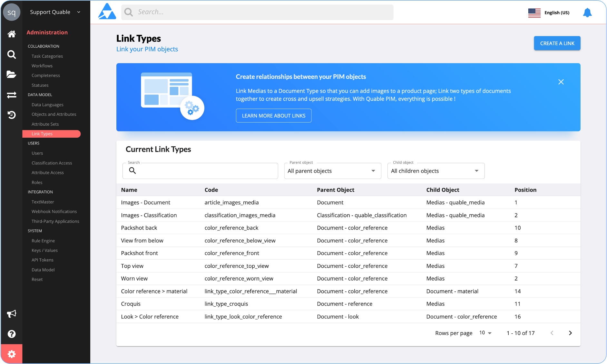The height and width of the screenshot is (364, 607).
Task: Click the notification bell icon
Action: click(587, 13)
